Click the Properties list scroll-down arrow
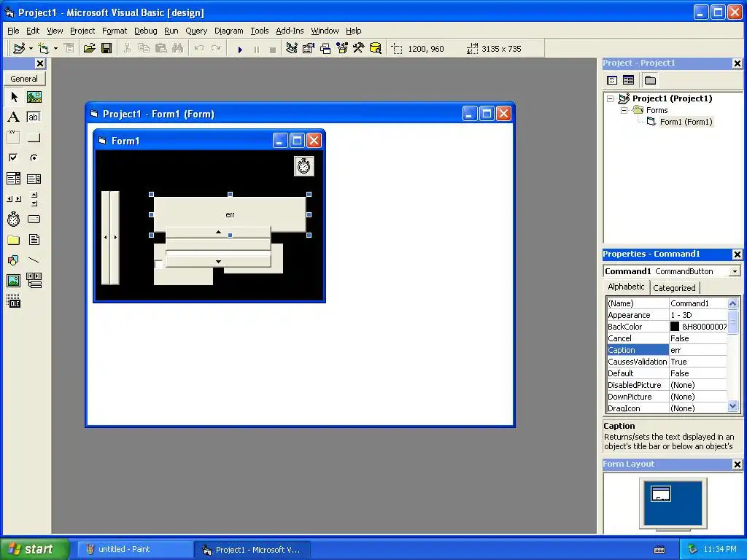Screen dimensions: 747x560 tap(732, 406)
